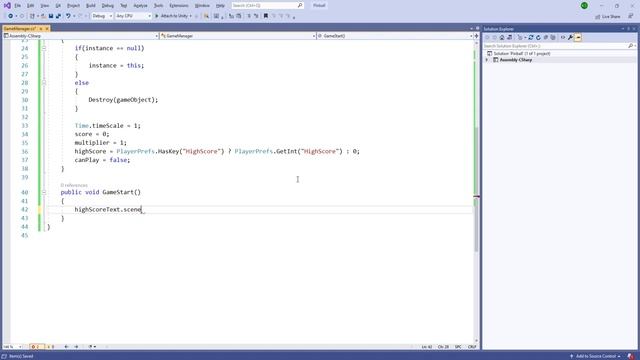Open the View menu
640x360 pixels.
[44, 6]
